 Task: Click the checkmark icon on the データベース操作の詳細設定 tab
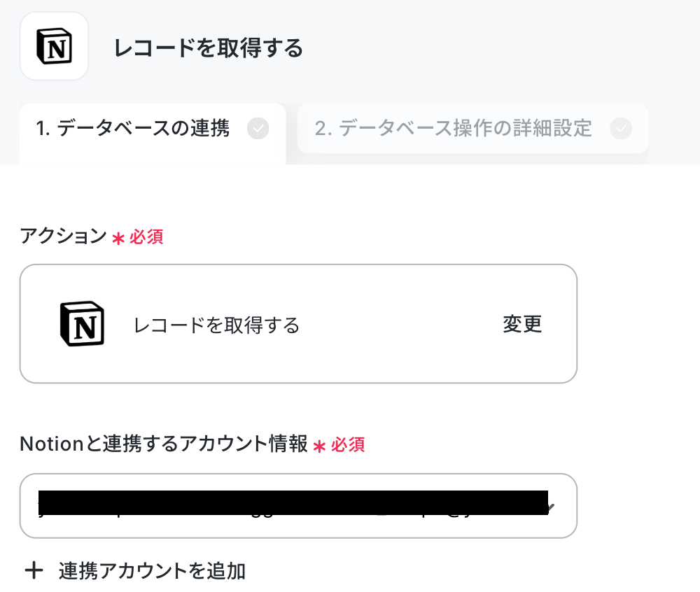[x=621, y=129]
